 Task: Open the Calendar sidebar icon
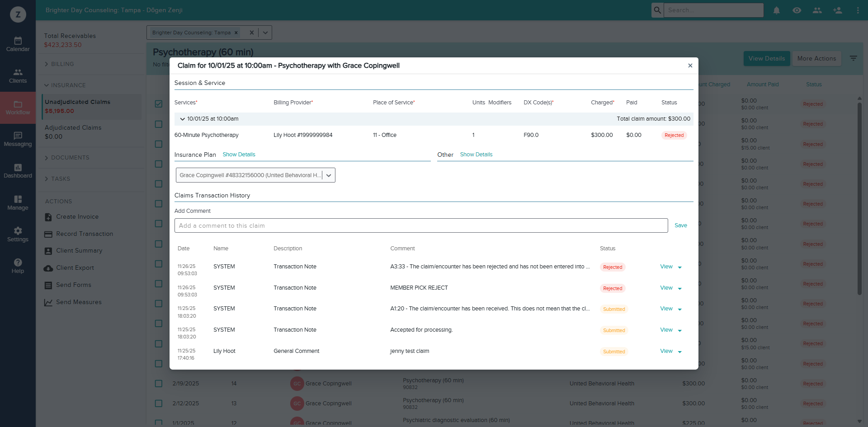pos(18,44)
